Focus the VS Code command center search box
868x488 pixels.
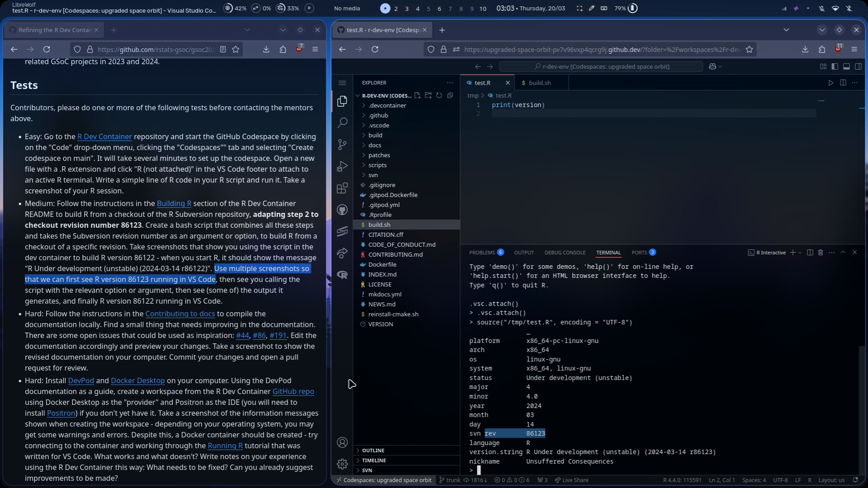point(601,66)
